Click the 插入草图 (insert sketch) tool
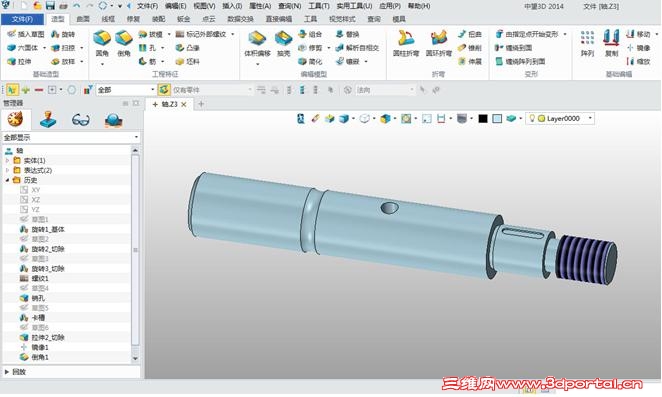The height and width of the screenshot is (397, 662). [x=26, y=34]
